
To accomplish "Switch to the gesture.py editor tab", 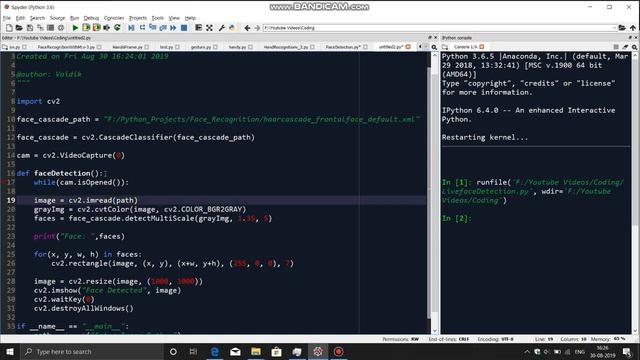I will coord(201,47).
